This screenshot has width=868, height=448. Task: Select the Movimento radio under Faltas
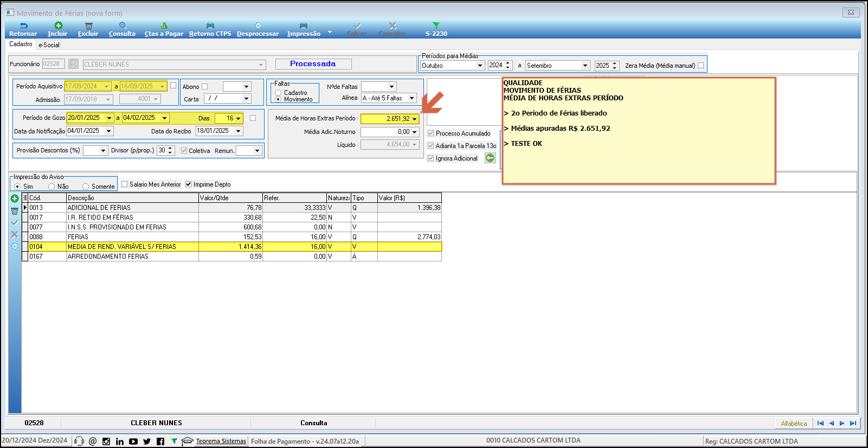tap(278, 99)
